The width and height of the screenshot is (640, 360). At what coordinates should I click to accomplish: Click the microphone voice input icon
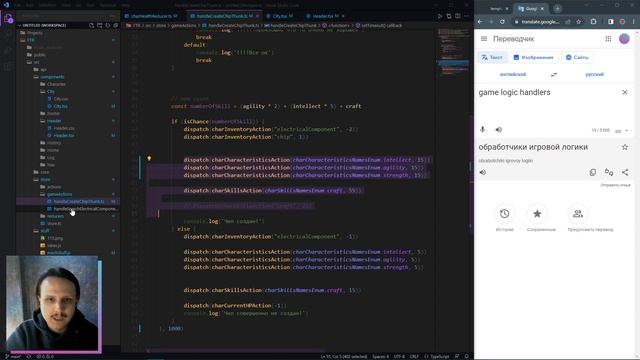pos(482,130)
